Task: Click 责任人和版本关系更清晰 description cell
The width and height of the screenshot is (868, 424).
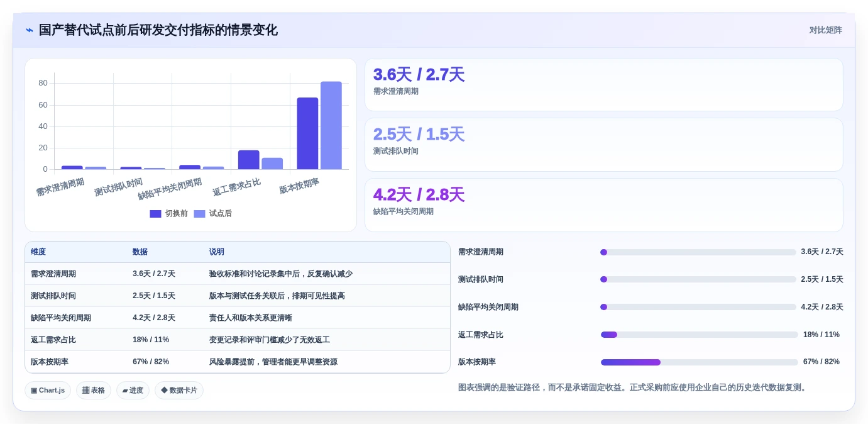Action: (251, 318)
